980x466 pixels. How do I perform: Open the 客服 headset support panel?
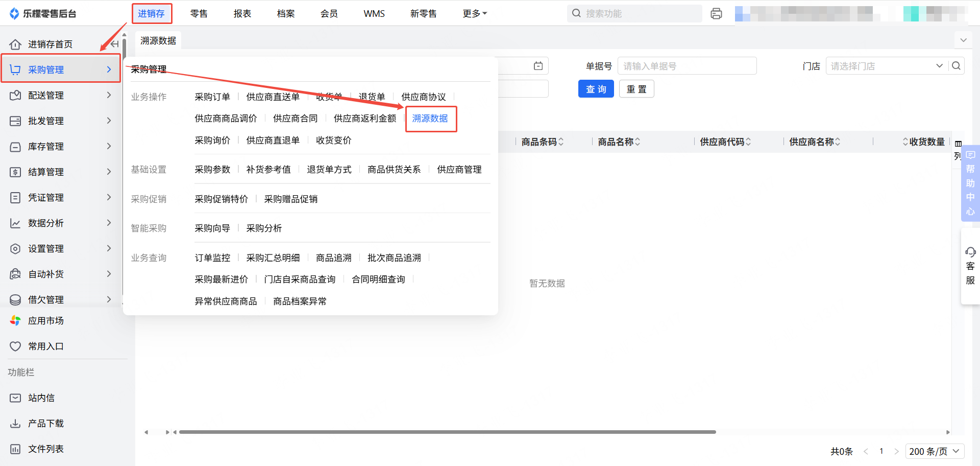pos(970,266)
